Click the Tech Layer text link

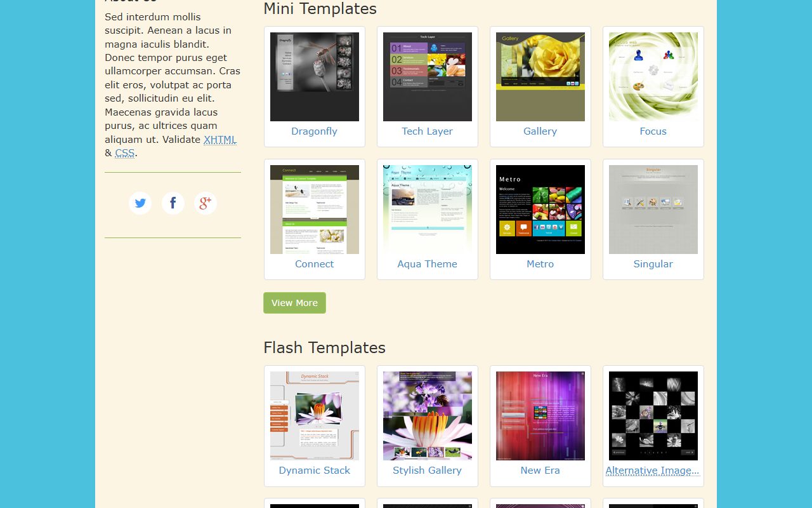(x=428, y=131)
